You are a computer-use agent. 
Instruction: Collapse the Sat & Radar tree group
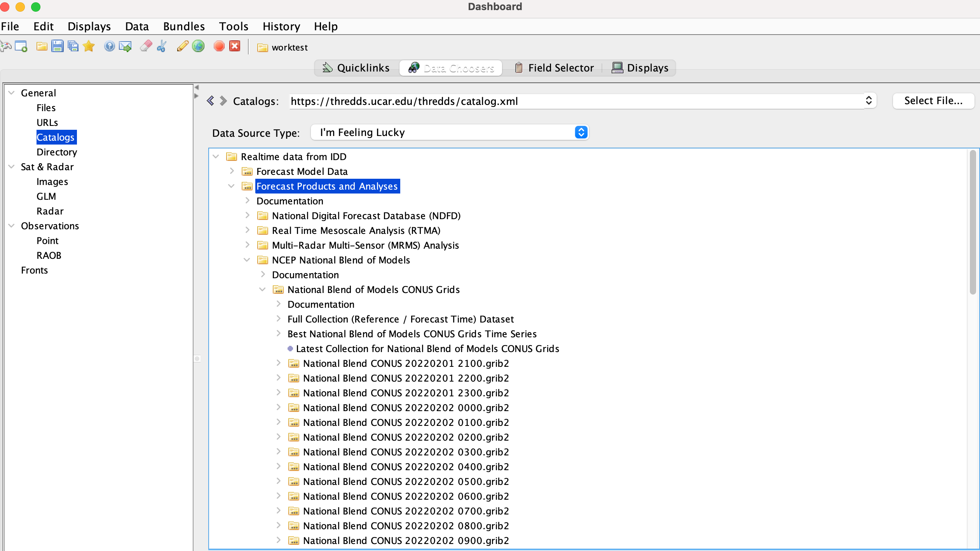12,167
